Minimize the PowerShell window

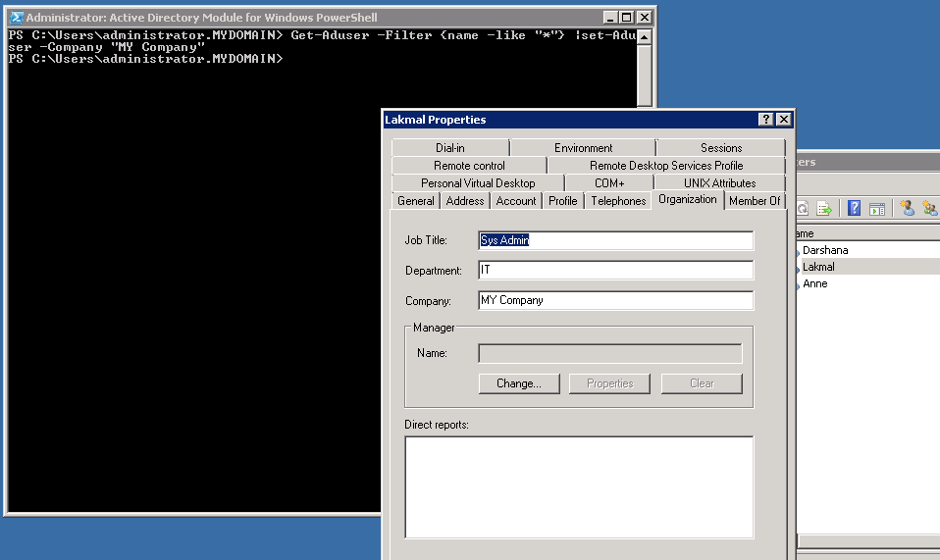tap(610, 18)
